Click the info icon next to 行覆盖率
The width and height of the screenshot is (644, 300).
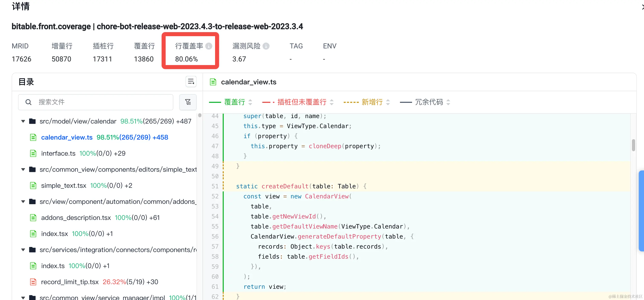pos(209,46)
